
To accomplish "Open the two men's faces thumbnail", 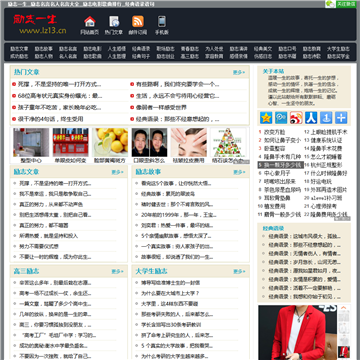I will 149,142.
